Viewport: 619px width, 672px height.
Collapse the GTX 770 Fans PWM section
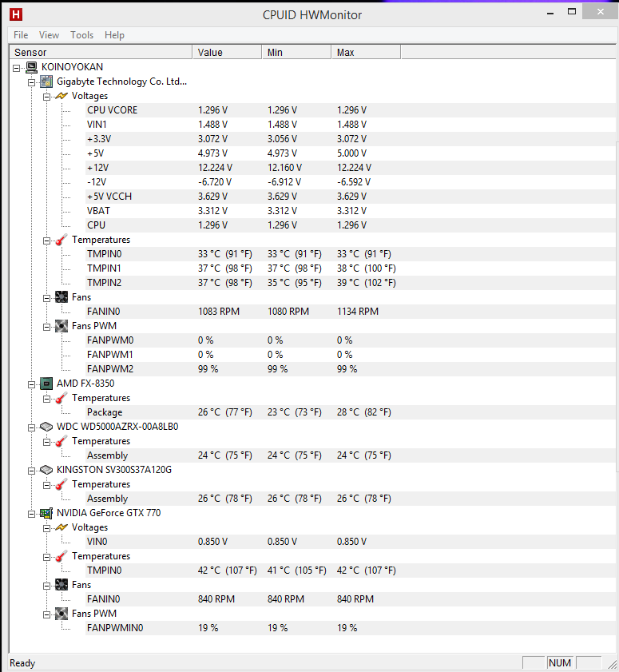[x=46, y=614]
